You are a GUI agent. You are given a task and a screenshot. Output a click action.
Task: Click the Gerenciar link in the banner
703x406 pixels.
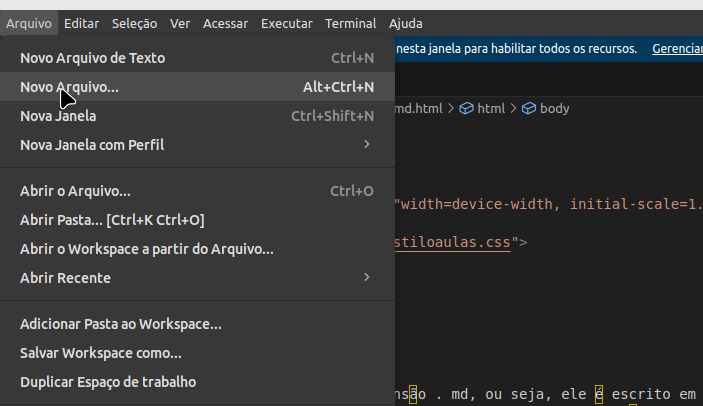click(677, 48)
